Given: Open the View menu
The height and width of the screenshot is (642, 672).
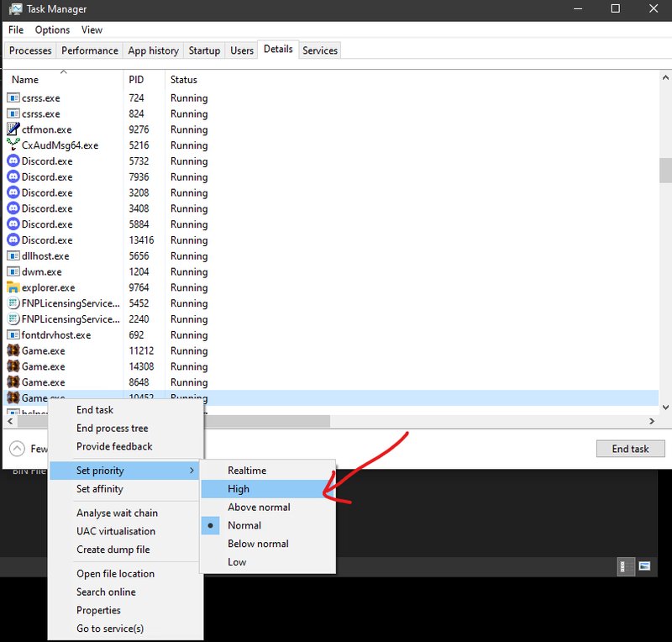Looking at the screenshot, I should click(x=92, y=30).
